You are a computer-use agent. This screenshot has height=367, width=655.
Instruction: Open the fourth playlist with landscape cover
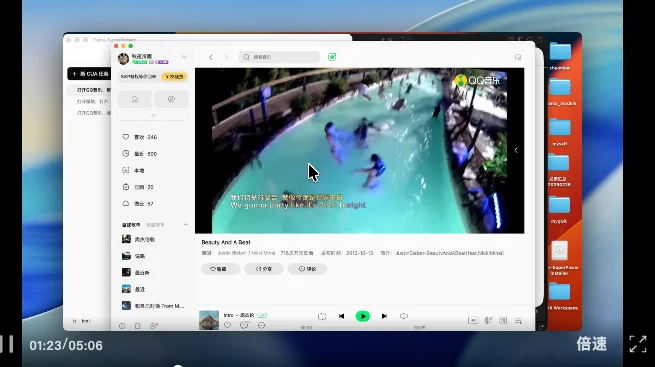(153, 289)
